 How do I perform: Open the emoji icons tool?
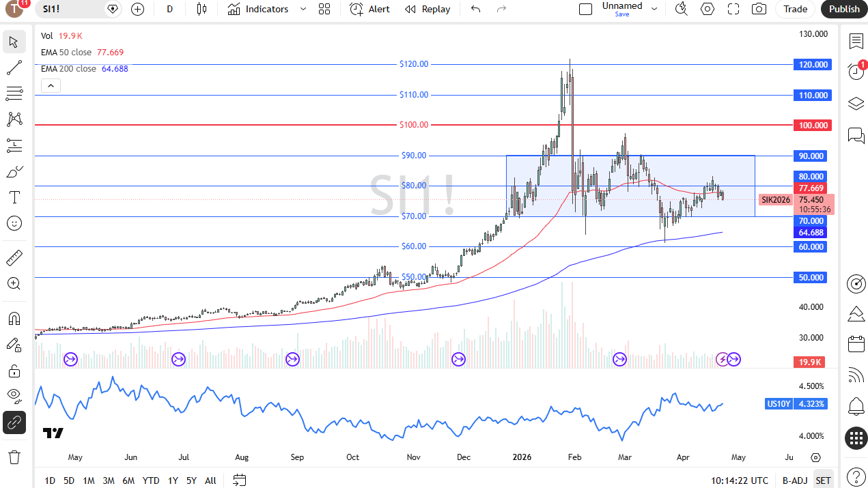[14, 223]
